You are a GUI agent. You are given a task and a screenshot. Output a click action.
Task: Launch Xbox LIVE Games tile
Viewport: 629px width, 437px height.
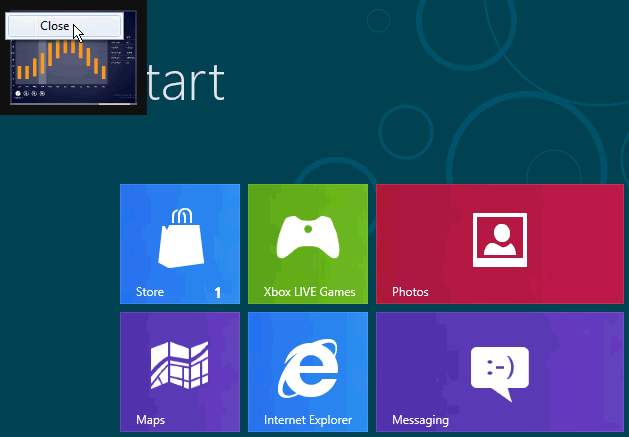point(308,244)
